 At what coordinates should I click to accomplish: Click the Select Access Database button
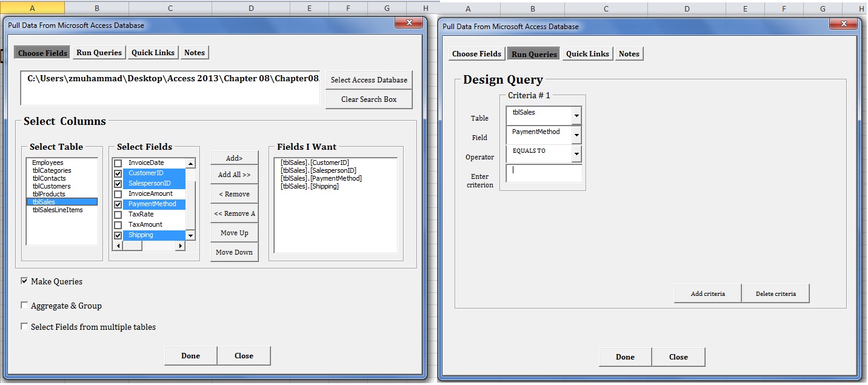click(369, 80)
